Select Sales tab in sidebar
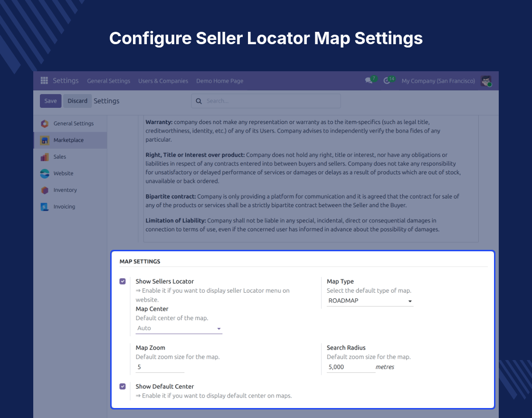 pyautogui.click(x=70, y=157)
